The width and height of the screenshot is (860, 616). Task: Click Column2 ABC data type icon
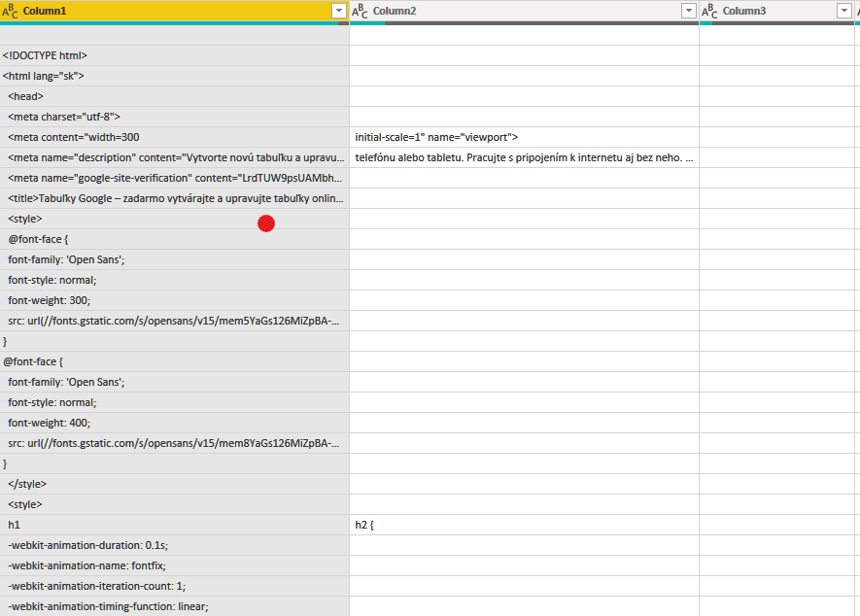[360, 11]
